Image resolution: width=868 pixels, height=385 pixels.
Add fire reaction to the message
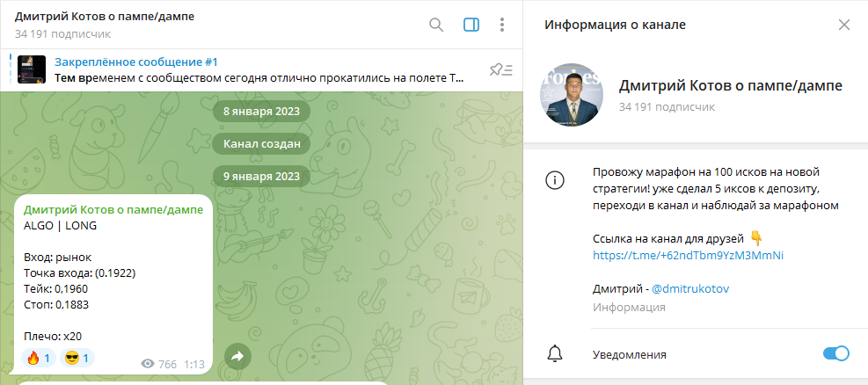pos(39,359)
